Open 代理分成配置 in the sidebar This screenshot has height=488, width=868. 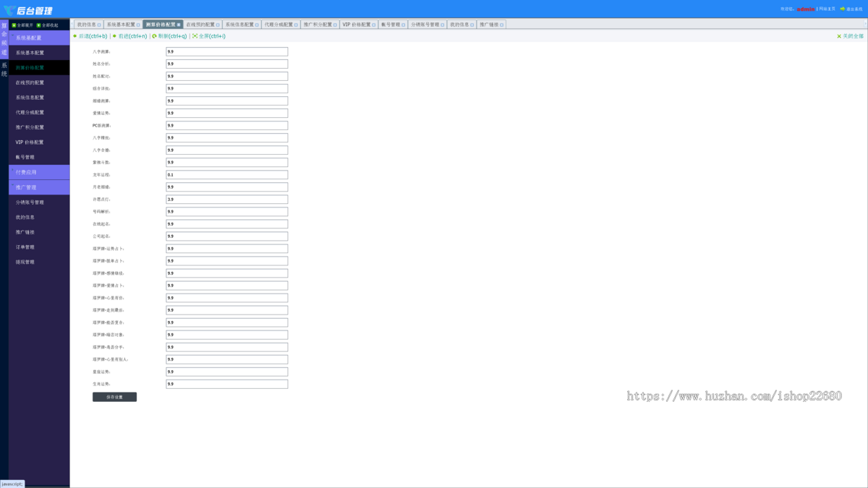(x=39, y=112)
